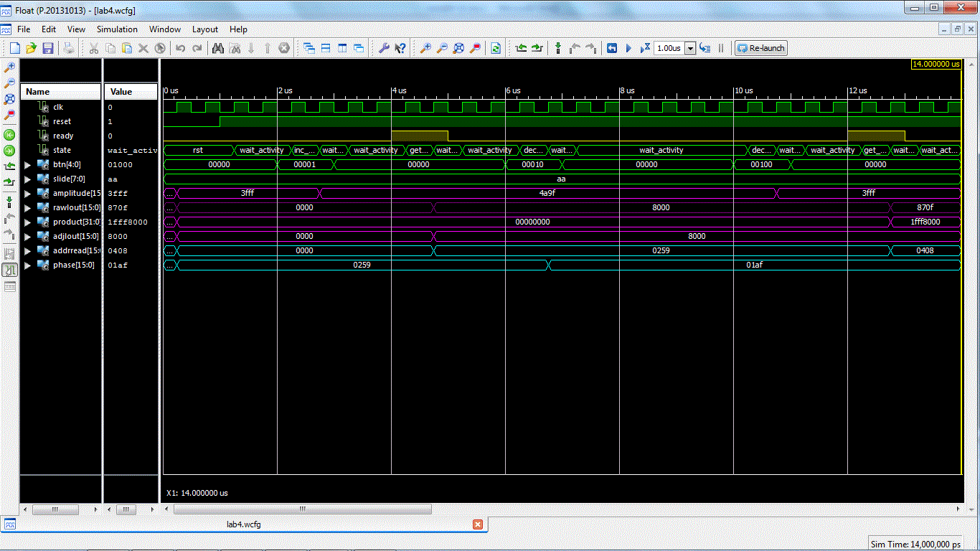
Task: Expand the btn[4:0] signal bus
Action: 28,165
